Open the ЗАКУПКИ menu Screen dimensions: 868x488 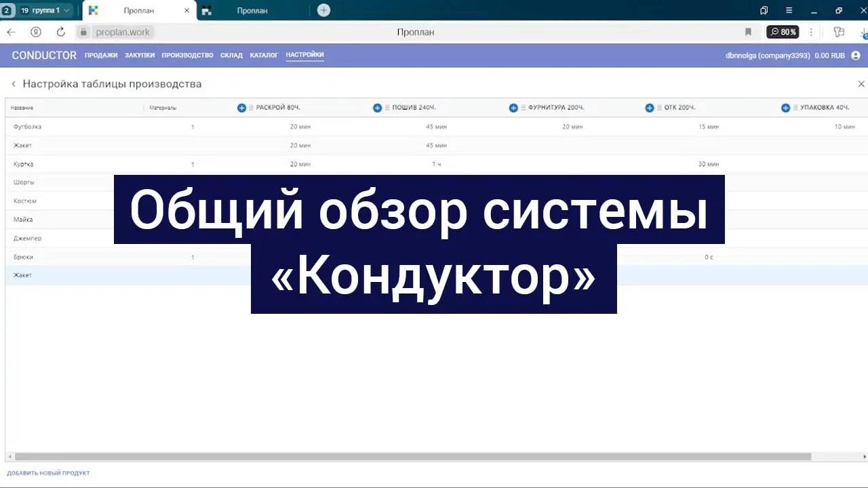point(140,56)
